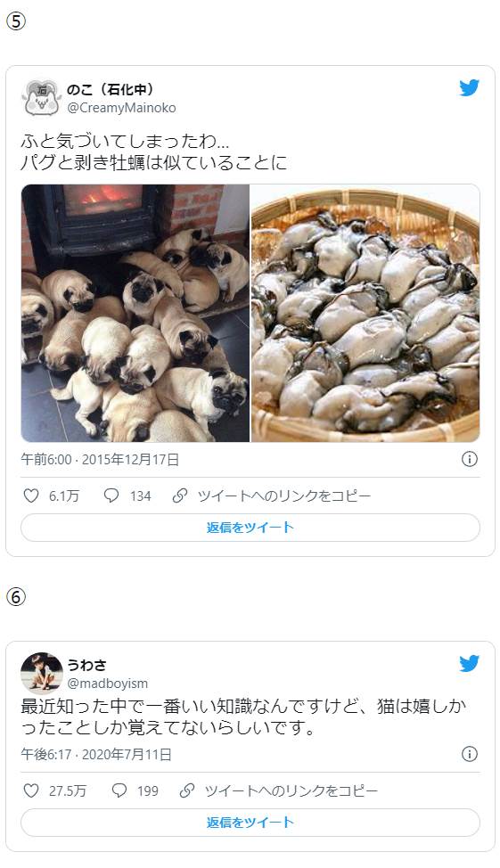Open info icon on 2020 tweet

pyautogui.click(x=469, y=754)
